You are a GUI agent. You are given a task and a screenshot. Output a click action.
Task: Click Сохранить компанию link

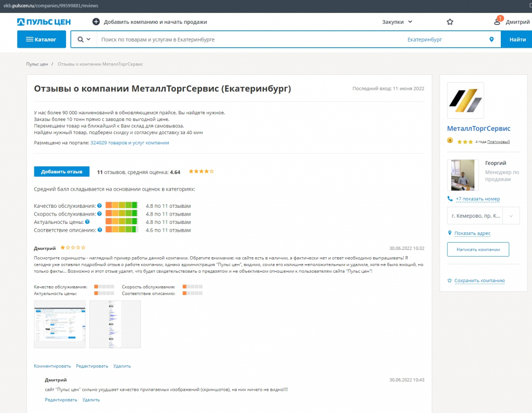[480, 281]
